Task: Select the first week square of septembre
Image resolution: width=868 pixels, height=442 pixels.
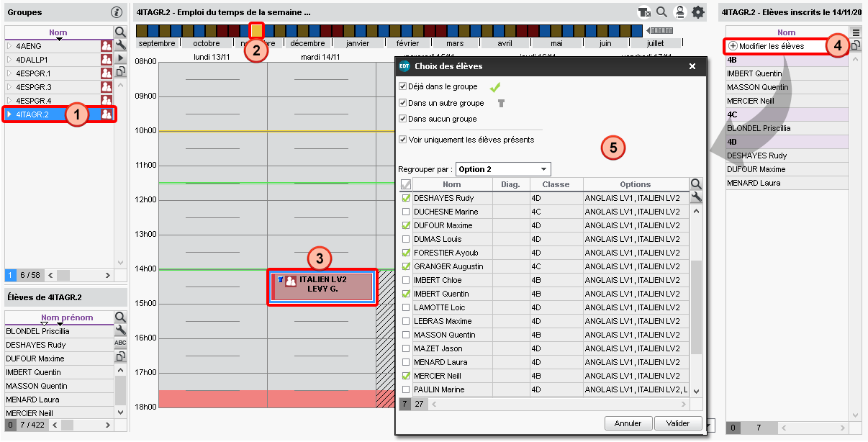Action: click(142, 30)
